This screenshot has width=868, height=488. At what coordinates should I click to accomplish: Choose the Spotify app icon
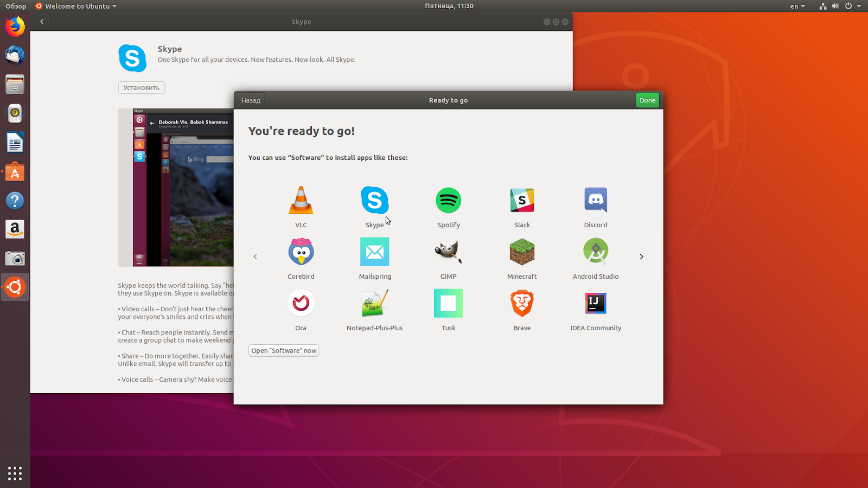449,201
